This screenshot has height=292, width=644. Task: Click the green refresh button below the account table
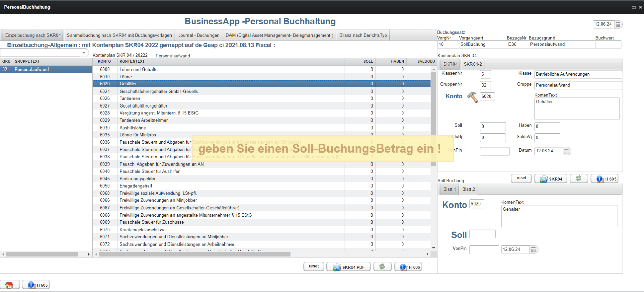(x=382, y=267)
